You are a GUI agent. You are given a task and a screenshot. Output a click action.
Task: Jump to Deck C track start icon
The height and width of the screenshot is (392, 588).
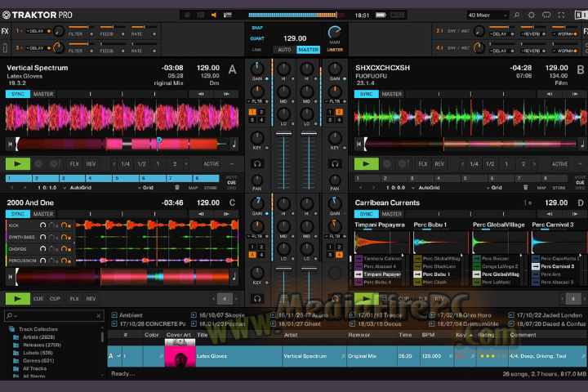click(10, 277)
